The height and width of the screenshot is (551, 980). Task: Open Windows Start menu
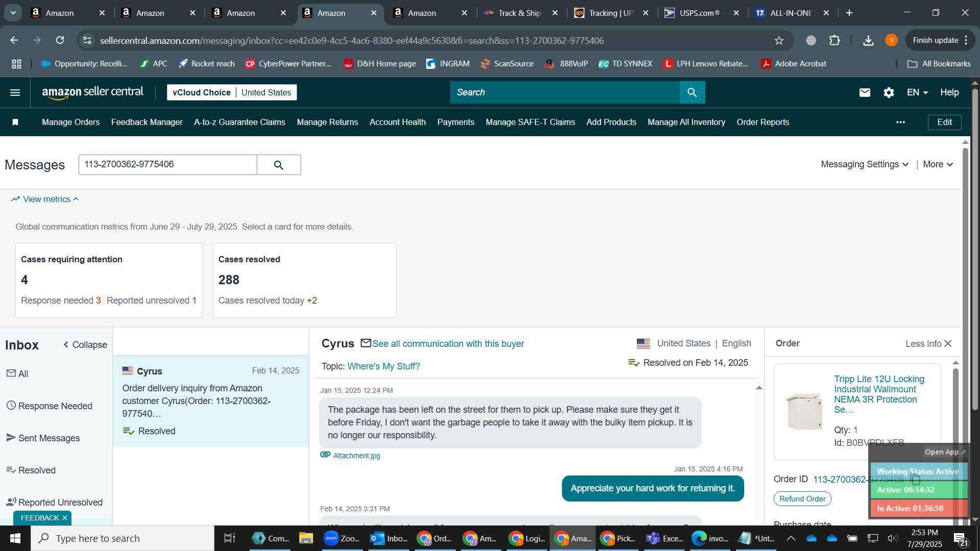click(x=15, y=538)
